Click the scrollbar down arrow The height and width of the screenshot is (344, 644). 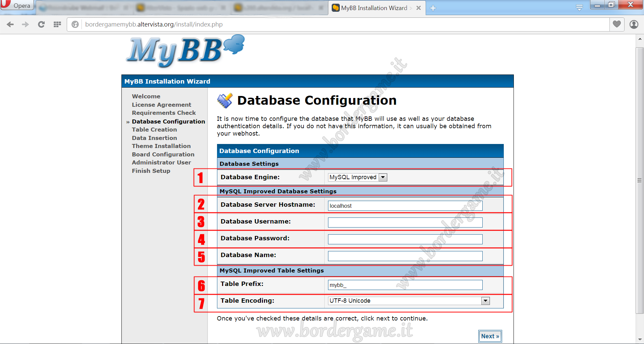[640, 340]
